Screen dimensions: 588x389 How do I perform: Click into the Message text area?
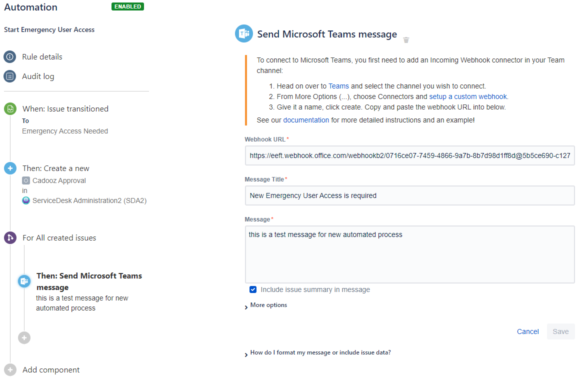point(410,254)
